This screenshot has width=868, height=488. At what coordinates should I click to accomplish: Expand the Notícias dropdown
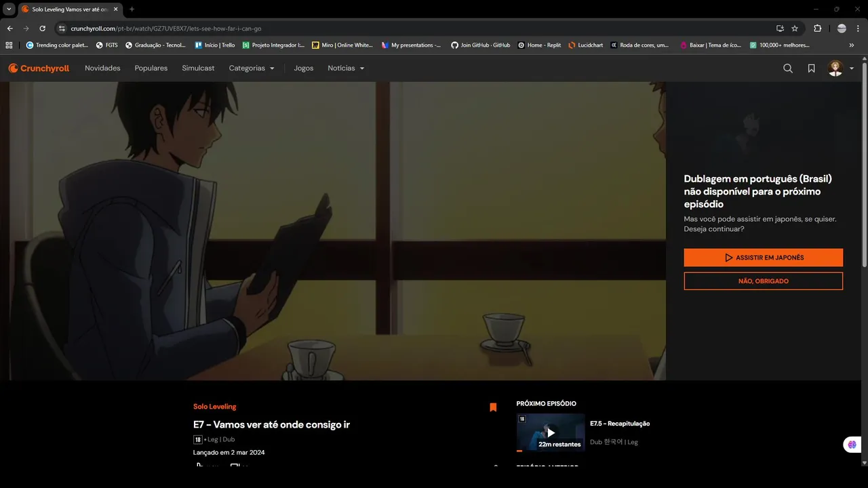pyautogui.click(x=346, y=68)
